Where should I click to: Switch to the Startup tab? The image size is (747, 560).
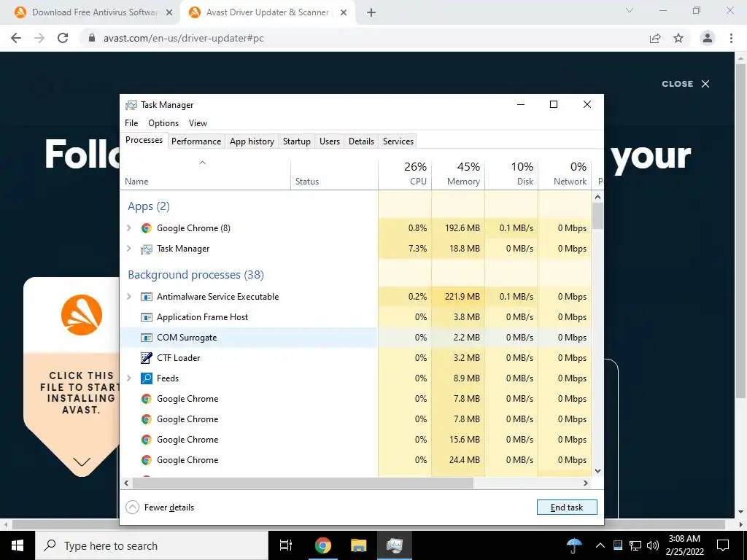click(297, 141)
